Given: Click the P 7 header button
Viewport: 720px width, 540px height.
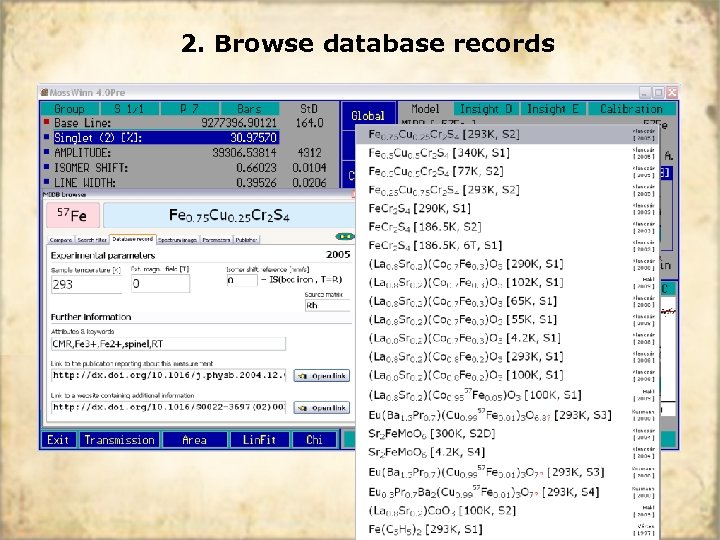Looking at the screenshot, I should tap(189, 109).
